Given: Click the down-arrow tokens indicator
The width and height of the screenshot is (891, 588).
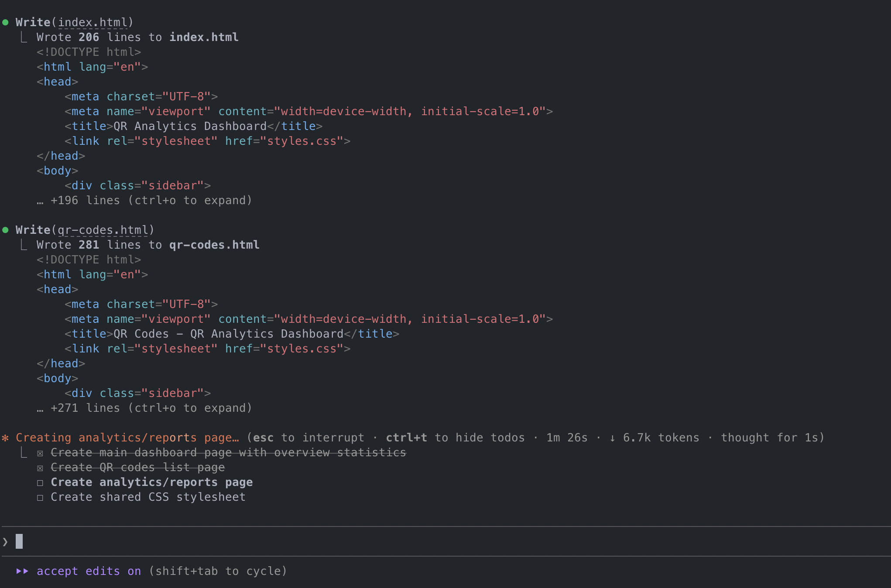Looking at the screenshot, I should click(612, 438).
